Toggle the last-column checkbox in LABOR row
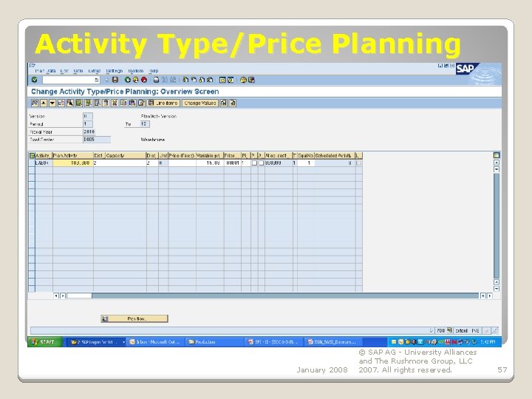This screenshot has height=399, width=532. click(x=358, y=163)
